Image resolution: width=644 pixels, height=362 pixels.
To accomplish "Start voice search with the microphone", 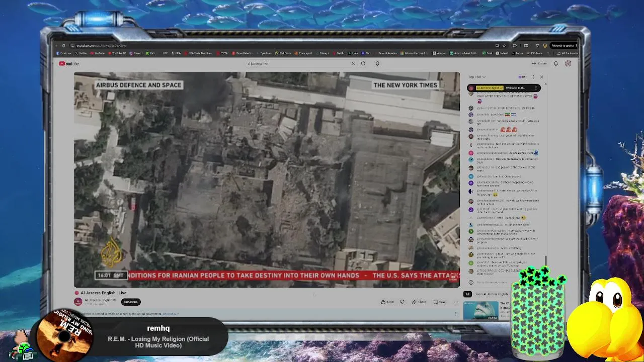I will pos(377,63).
